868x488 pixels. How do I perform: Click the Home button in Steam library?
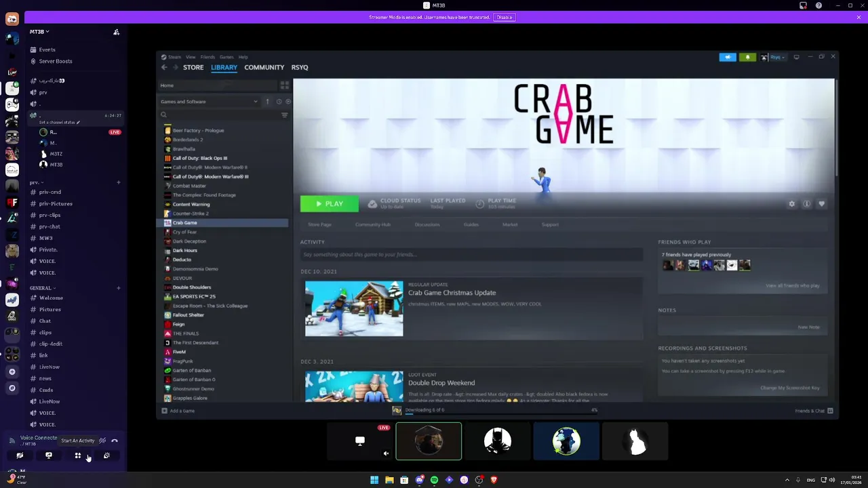point(218,85)
